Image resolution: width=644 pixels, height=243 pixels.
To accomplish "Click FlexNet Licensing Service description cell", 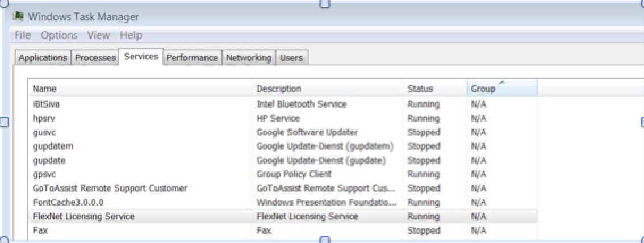I will click(x=307, y=216).
